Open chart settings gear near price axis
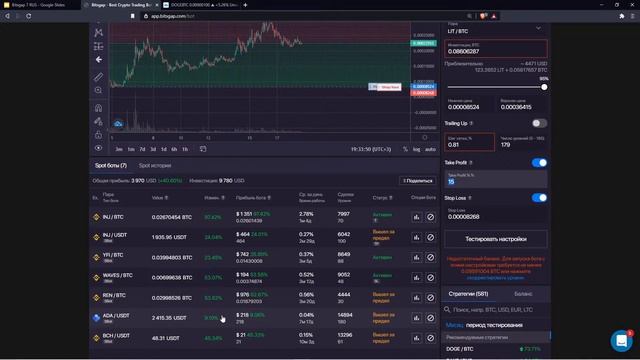The width and height of the screenshot is (640, 360). [424, 138]
